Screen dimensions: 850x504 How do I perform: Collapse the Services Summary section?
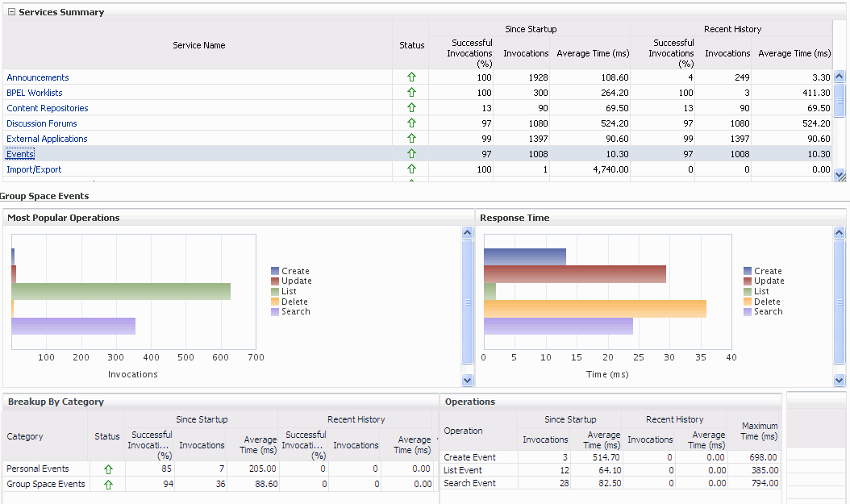11,12
